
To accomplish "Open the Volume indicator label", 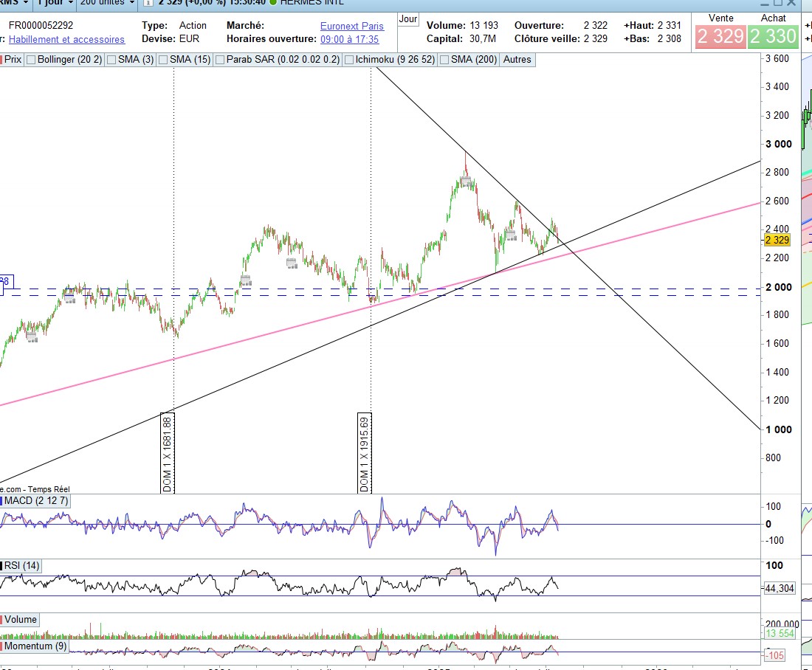I will point(20,619).
